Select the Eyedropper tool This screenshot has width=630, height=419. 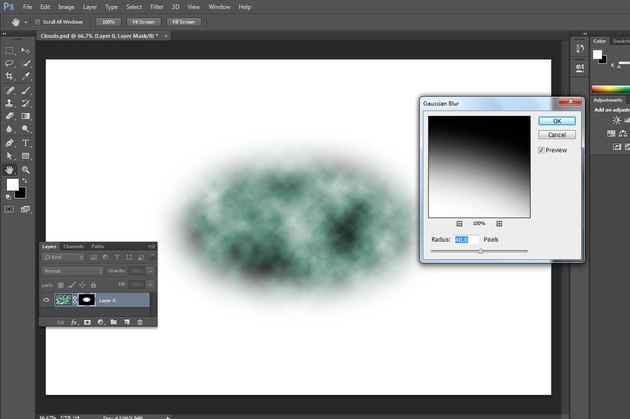(x=26, y=76)
